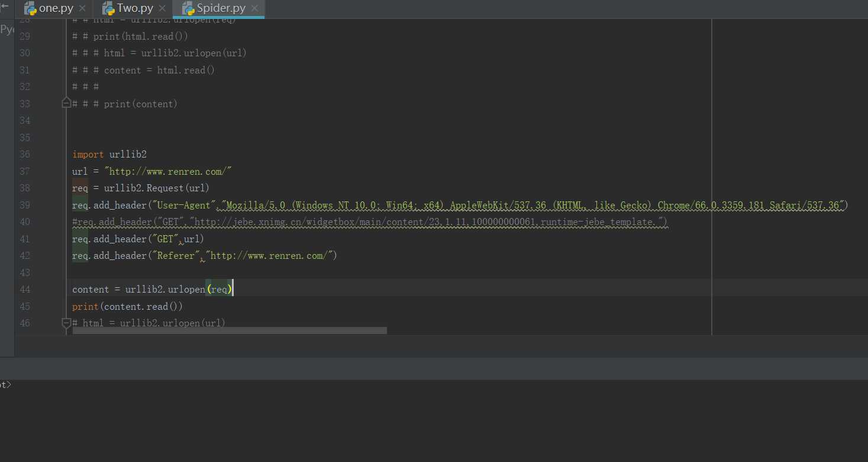Click the horizontal scrollbar in the editor
This screenshot has height=462, width=868.
pyautogui.click(x=230, y=331)
